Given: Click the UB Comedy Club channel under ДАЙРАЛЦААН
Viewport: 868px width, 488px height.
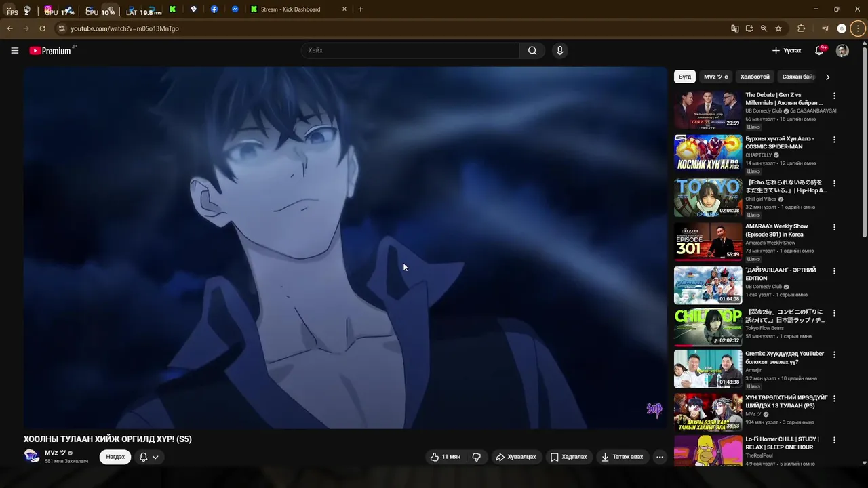Looking at the screenshot, I should (764, 287).
